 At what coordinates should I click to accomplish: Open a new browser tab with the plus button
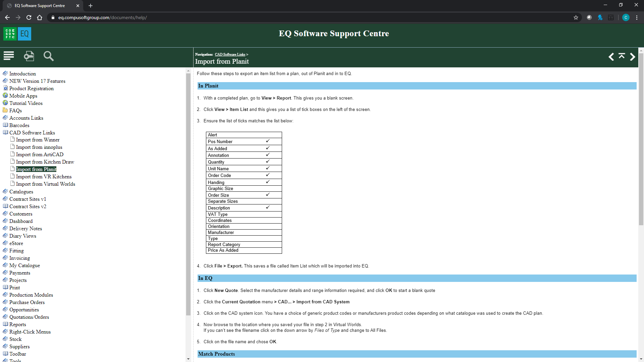click(x=90, y=6)
